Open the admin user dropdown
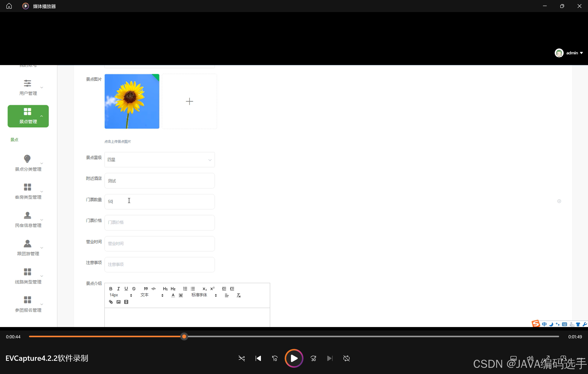The image size is (588, 374). (572, 53)
